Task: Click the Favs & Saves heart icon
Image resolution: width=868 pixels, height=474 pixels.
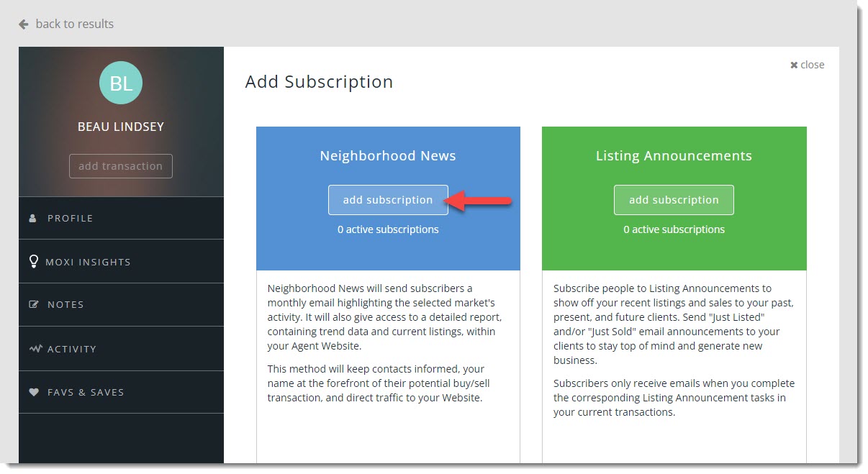Action: (x=33, y=392)
